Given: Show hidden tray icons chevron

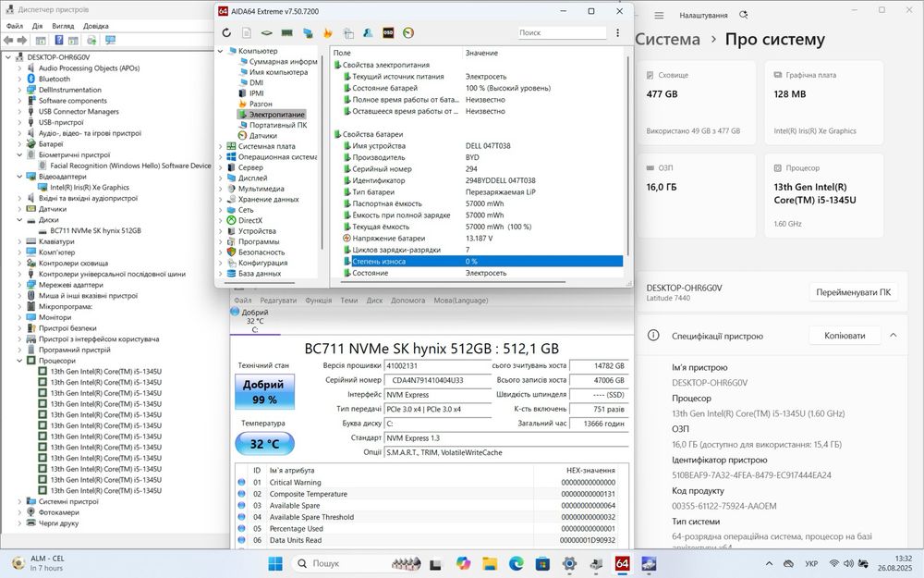Looking at the screenshot, I should coord(769,564).
